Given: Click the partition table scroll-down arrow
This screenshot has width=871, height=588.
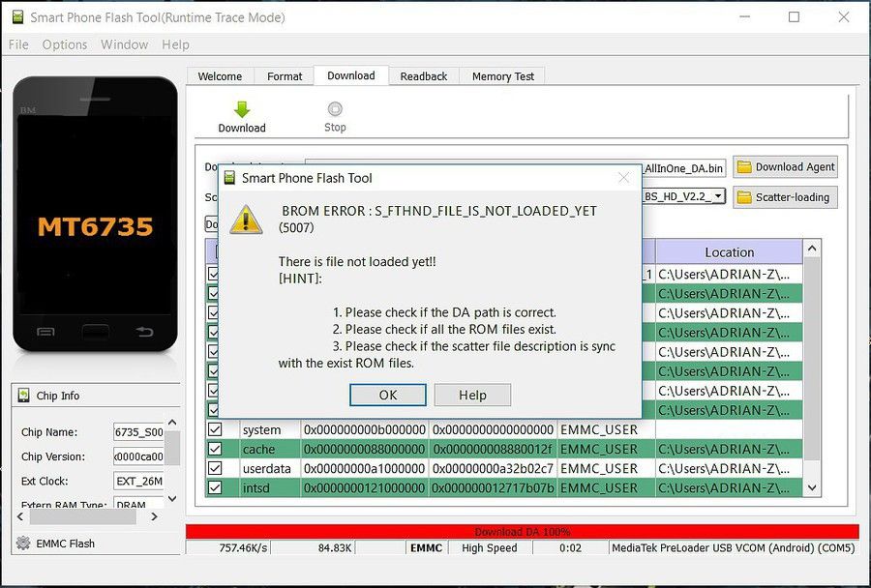Looking at the screenshot, I should coord(812,487).
